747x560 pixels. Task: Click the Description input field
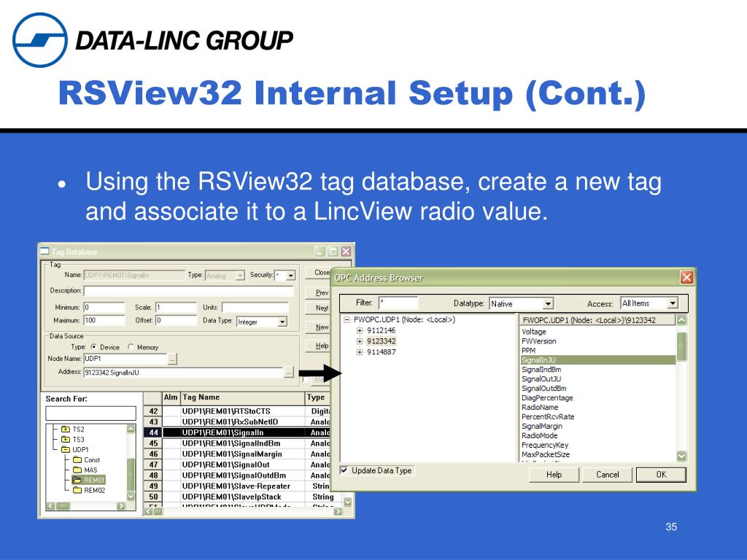coord(189,291)
